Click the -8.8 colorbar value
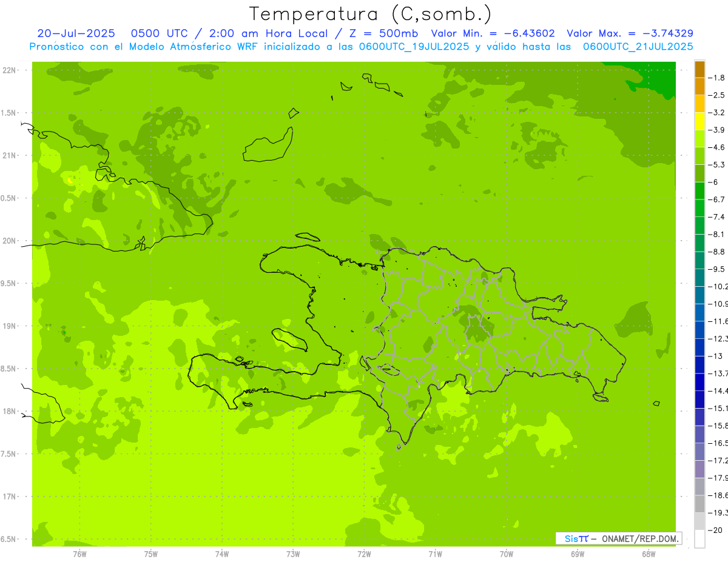 coord(718,252)
